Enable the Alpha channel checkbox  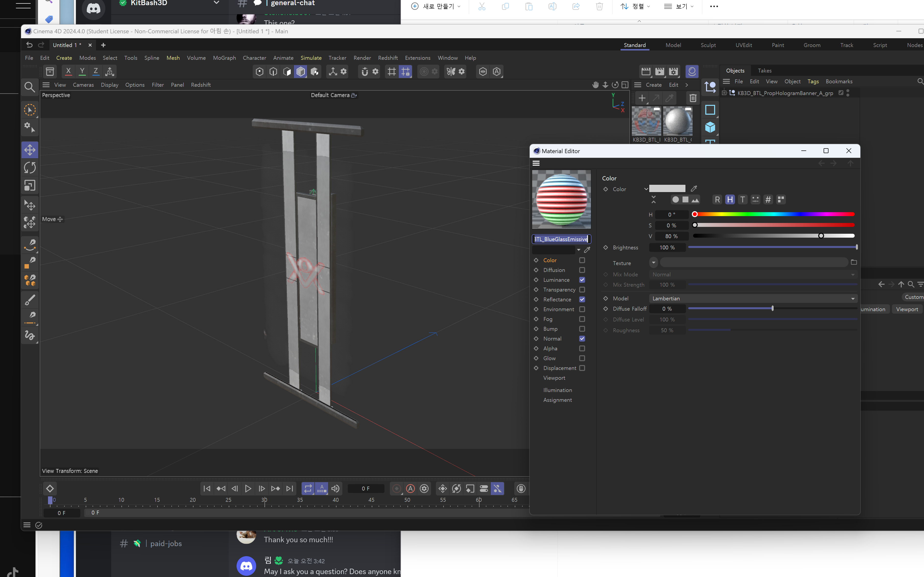coord(582,348)
